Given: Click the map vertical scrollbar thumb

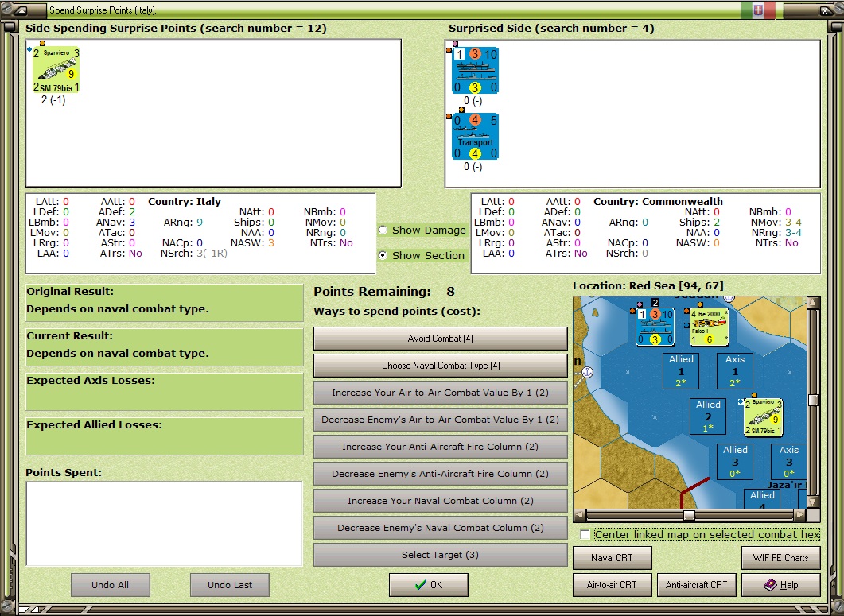Looking at the screenshot, I should [x=813, y=400].
